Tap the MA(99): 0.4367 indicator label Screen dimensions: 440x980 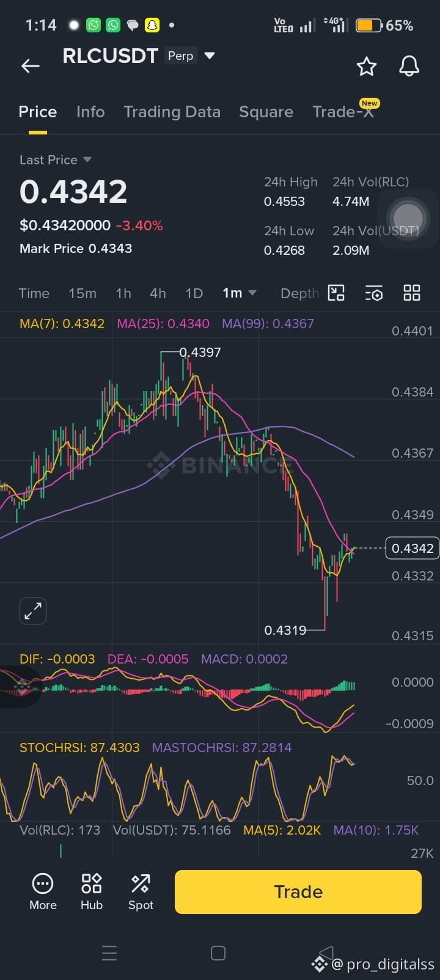click(x=268, y=324)
